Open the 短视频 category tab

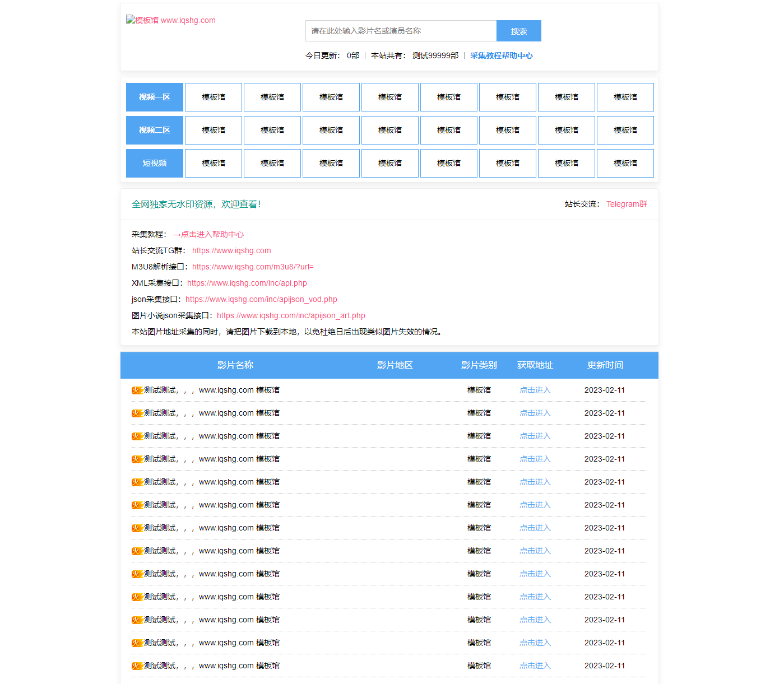tap(155, 164)
